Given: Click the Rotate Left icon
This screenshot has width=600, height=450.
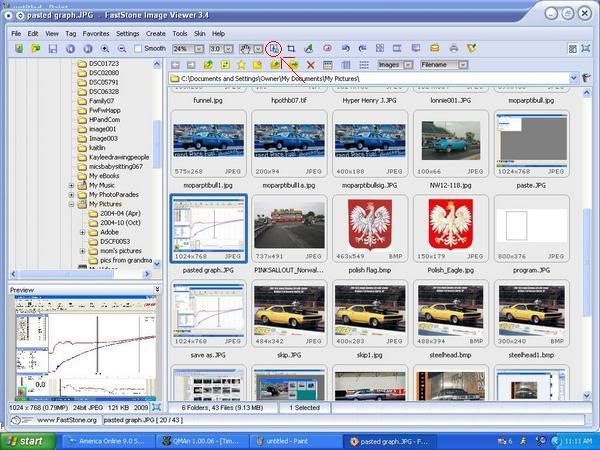Looking at the screenshot, I should point(346,48).
